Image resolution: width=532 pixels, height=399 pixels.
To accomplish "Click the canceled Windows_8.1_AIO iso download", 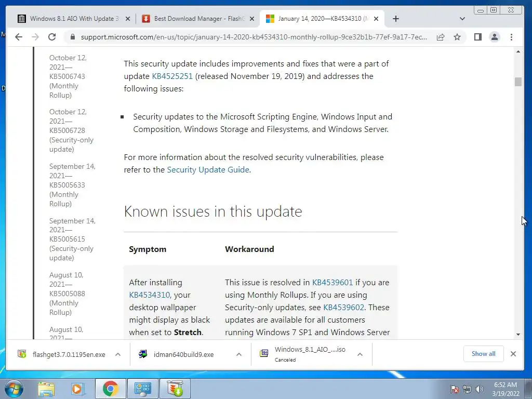I will [303, 354].
